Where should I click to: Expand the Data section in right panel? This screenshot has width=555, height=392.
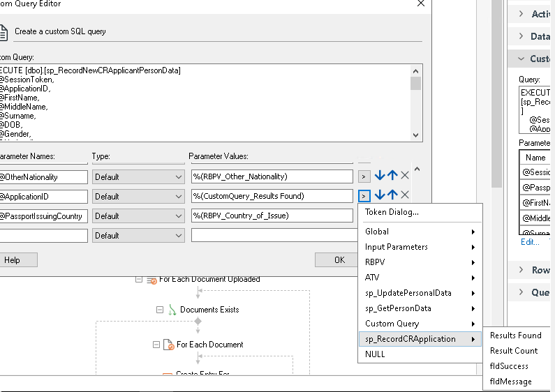click(x=521, y=36)
